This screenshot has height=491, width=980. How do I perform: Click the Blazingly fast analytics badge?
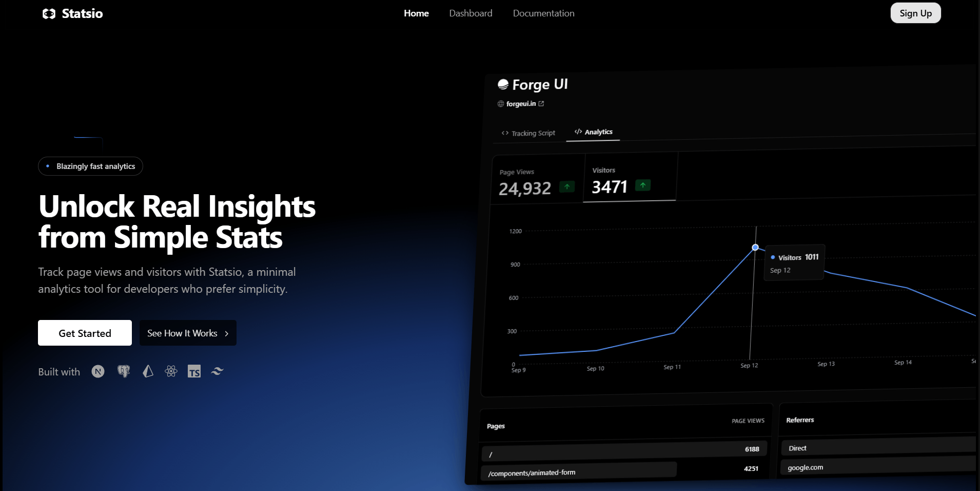90,166
